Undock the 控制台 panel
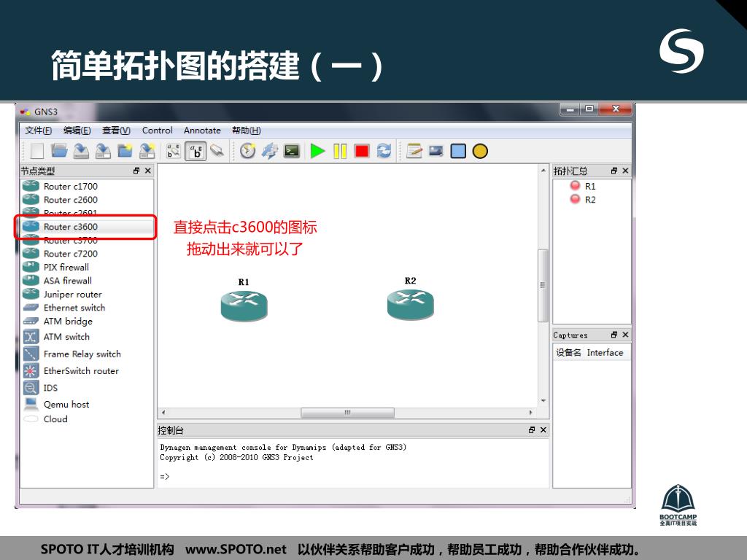 point(532,429)
